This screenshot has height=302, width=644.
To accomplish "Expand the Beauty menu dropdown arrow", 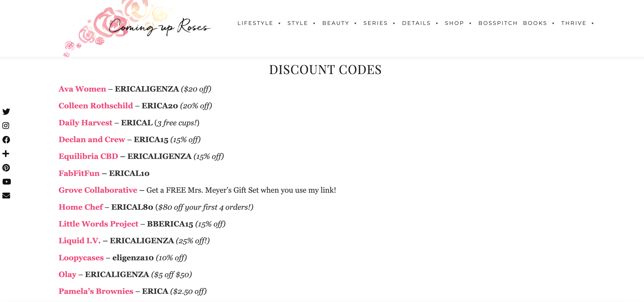I will pyautogui.click(x=355, y=23).
